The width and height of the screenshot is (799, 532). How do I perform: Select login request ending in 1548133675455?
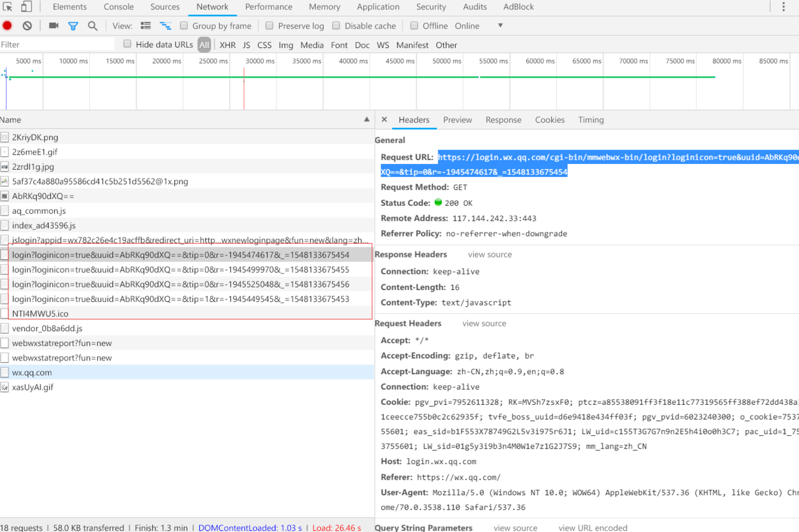pyautogui.click(x=187, y=269)
